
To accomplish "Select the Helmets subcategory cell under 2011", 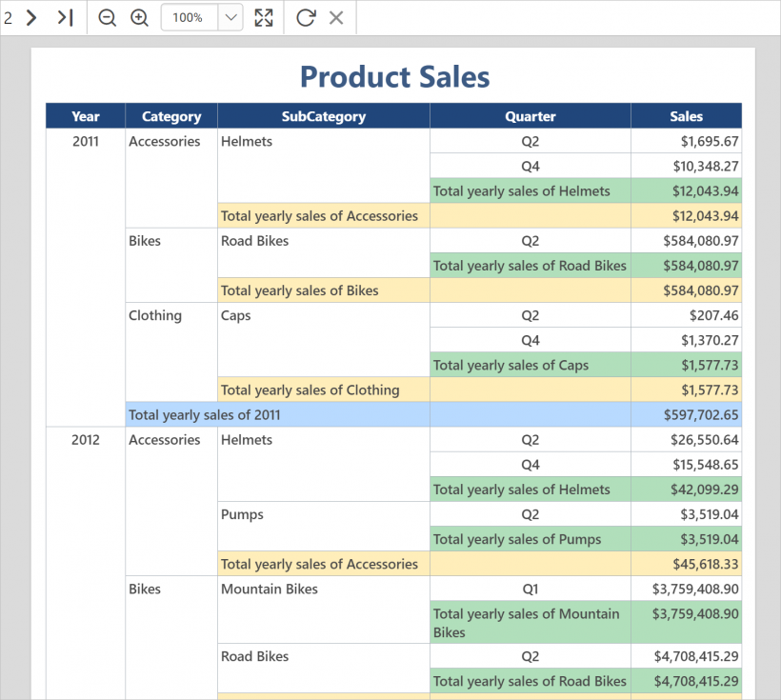I will point(246,140).
